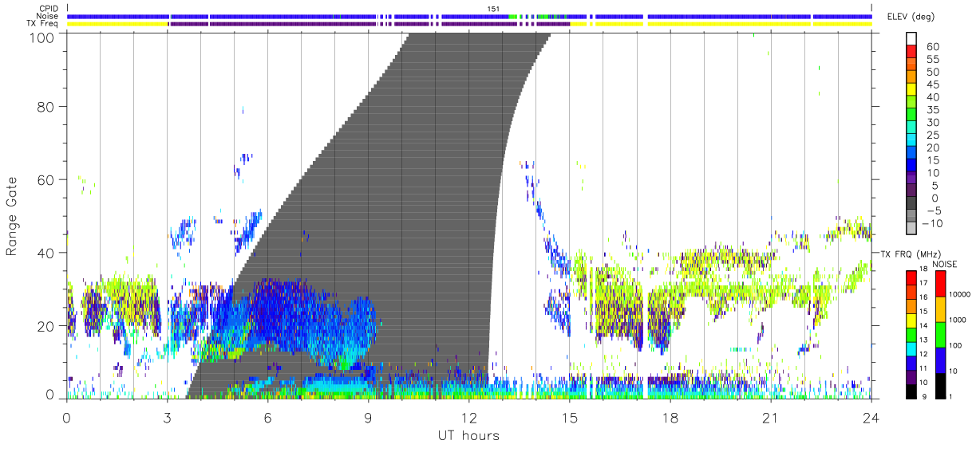Click the y-axis tick label "100"
980x452 pixels.
[x=43, y=37]
